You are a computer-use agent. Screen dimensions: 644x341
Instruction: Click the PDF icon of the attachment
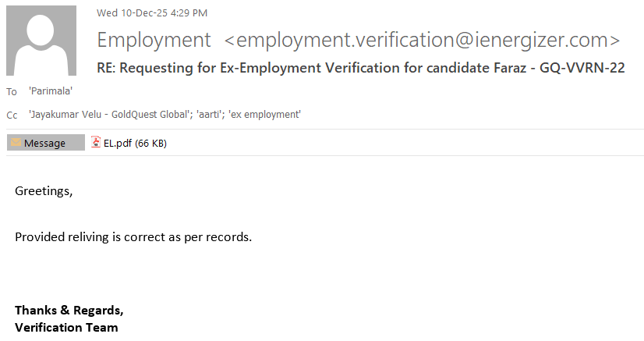pyautogui.click(x=96, y=143)
